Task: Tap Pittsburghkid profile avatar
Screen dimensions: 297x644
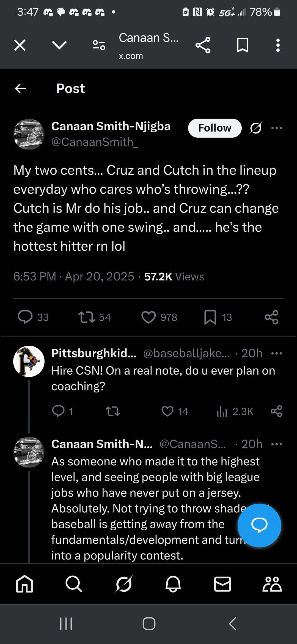Action: pos(29,361)
